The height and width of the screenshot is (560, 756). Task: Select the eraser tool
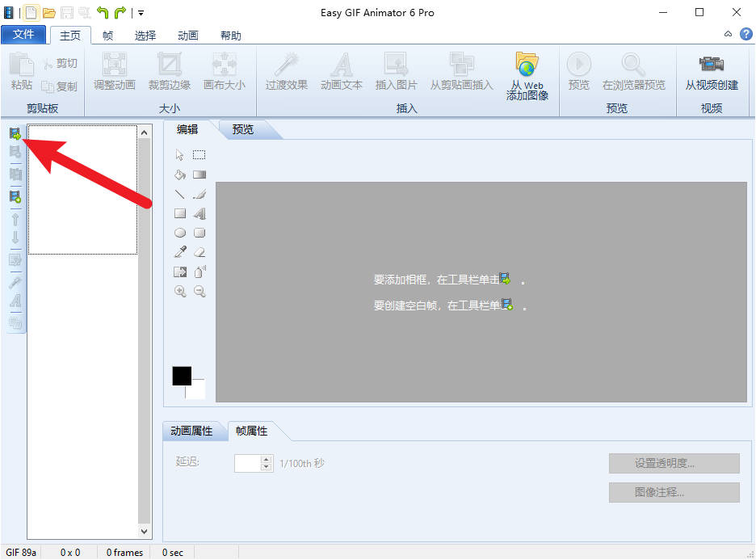coord(199,252)
